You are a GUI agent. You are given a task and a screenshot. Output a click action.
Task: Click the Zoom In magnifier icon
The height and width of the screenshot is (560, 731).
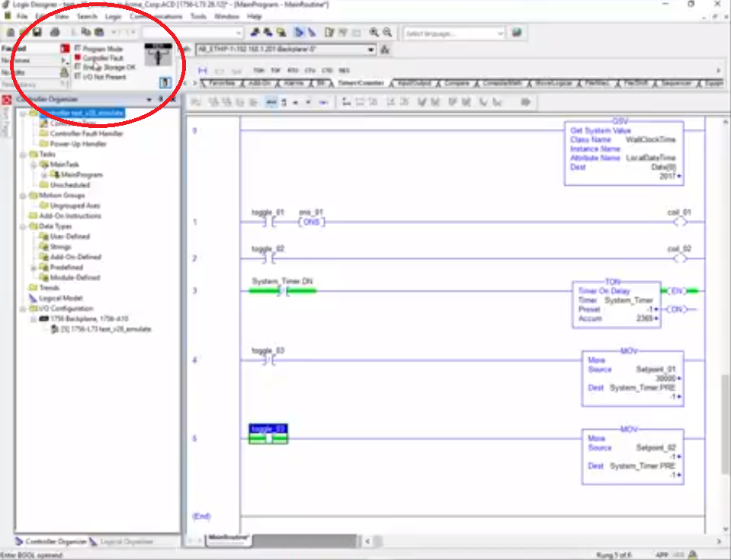click(x=374, y=33)
